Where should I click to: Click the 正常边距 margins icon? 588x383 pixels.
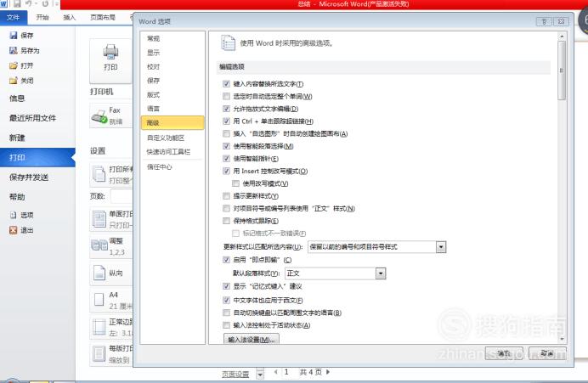click(99, 327)
